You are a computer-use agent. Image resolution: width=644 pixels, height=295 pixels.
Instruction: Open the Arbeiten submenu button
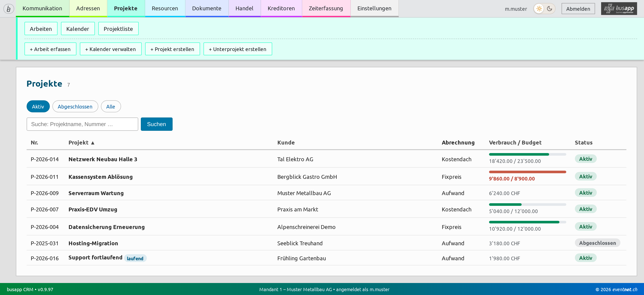point(41,29)
